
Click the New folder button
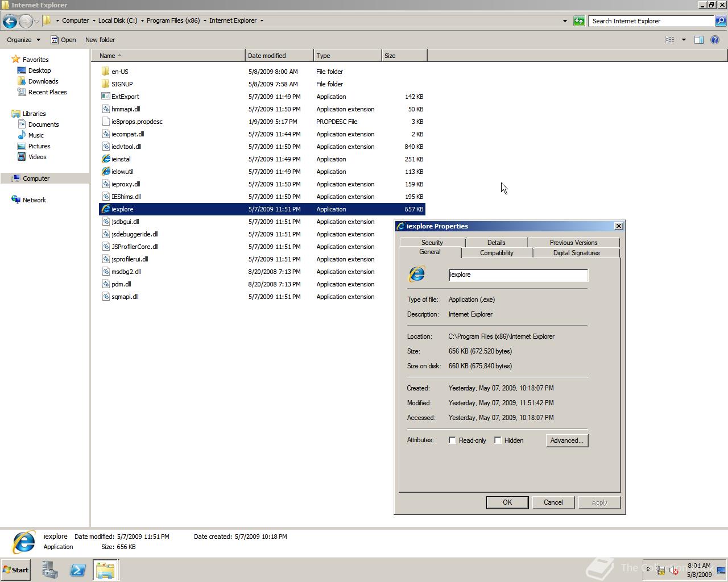(x=100, y=40)
